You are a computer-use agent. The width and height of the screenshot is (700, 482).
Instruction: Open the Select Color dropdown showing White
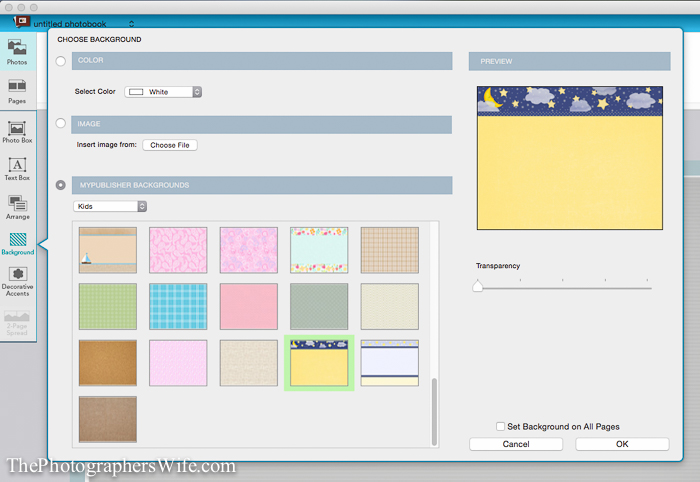point(163,92)
